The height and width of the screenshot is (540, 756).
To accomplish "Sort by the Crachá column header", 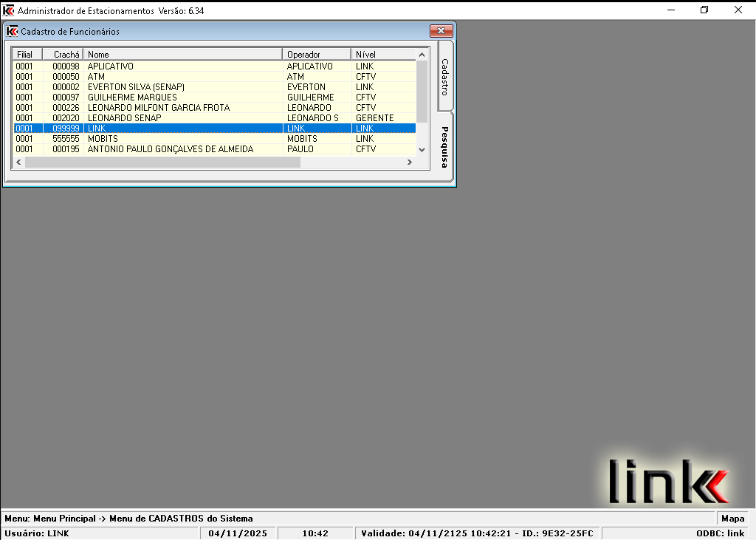I will pos(63,55).
